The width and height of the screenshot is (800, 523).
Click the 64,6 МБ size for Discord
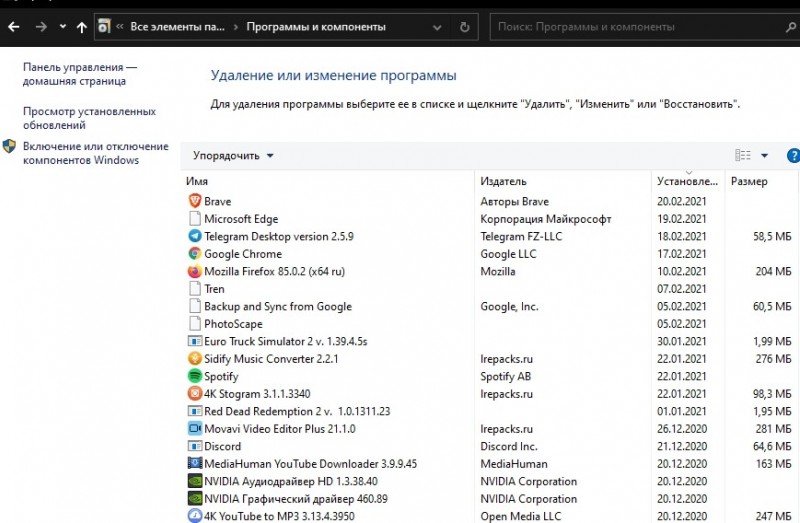tap(772, 446)
